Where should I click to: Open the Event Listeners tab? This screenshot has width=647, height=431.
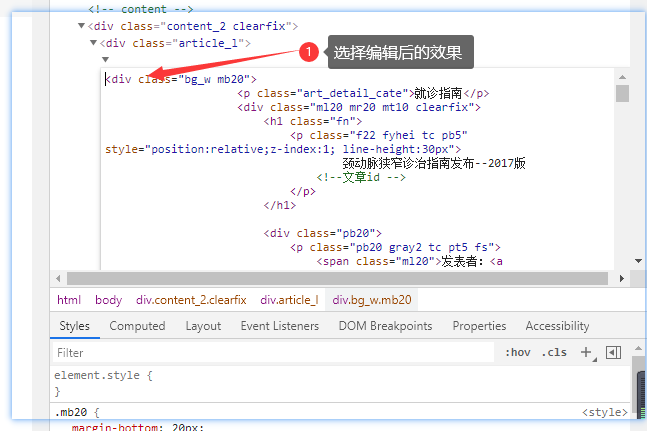point(279,326)
